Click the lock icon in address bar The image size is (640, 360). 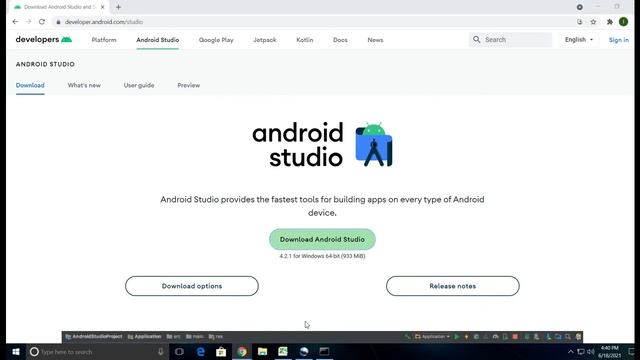coord(58,22)
